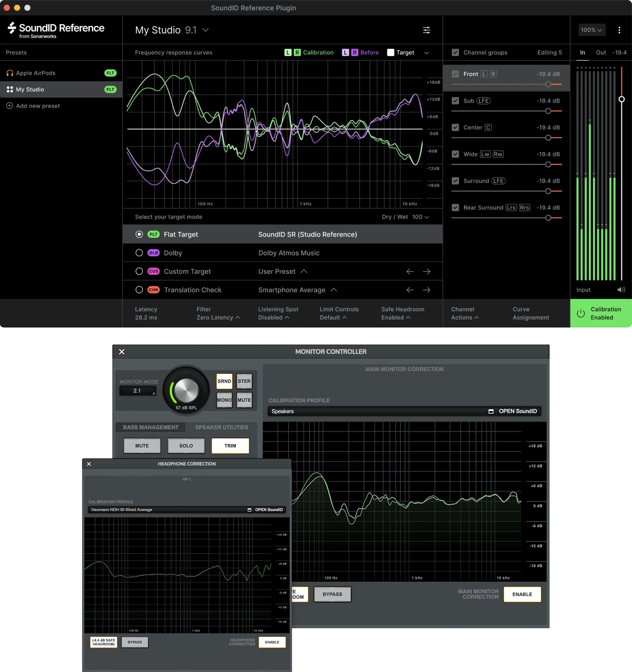
Task: Select the Apple AirPods preset
Action: pyautogui.click(x=61, y=73)
